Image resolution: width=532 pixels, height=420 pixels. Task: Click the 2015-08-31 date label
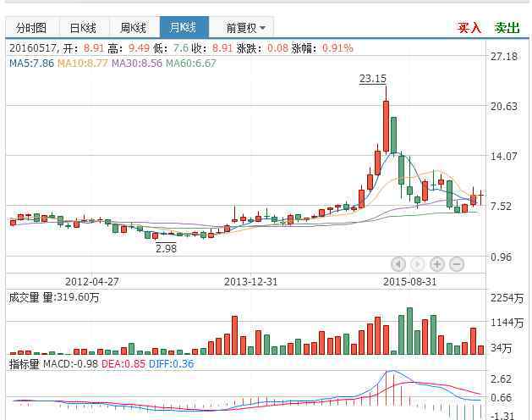click(409, 282)
